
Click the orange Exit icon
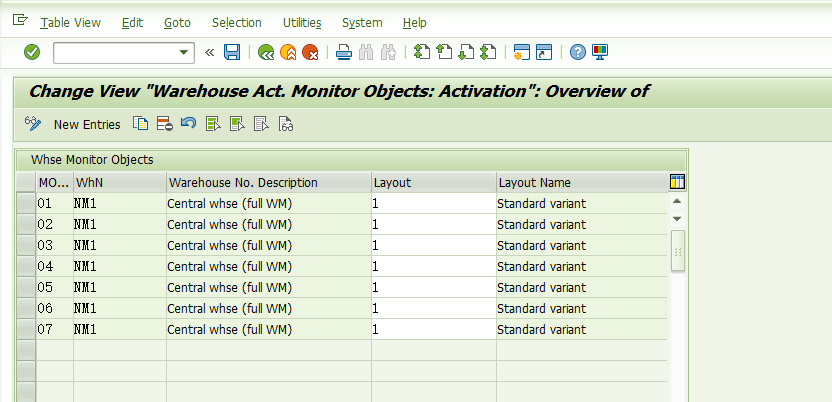[x=288, y=52]
